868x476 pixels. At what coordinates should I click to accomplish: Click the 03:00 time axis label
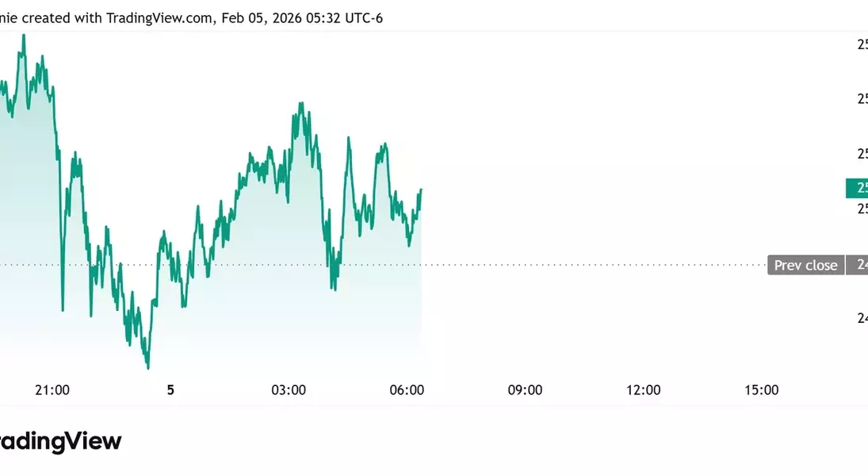coord(289,390)
